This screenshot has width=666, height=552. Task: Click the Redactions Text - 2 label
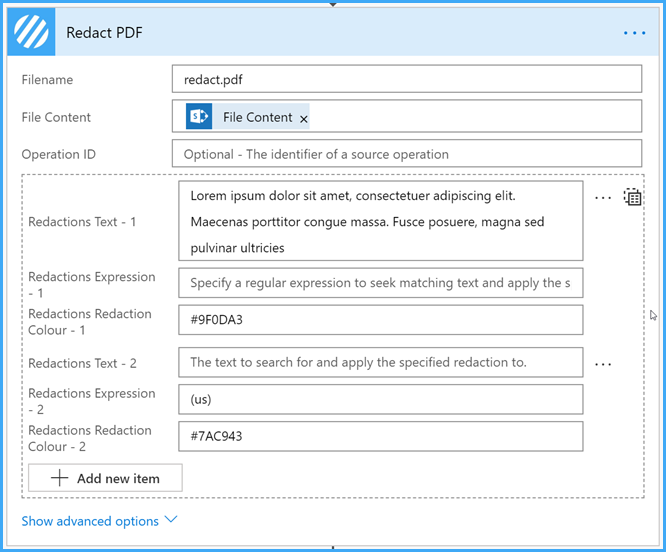82,363
